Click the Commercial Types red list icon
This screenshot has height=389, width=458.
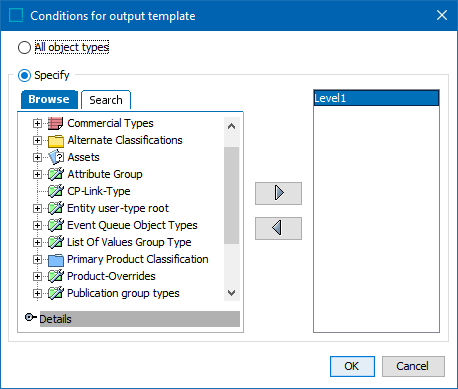click(x=55, y=123)
